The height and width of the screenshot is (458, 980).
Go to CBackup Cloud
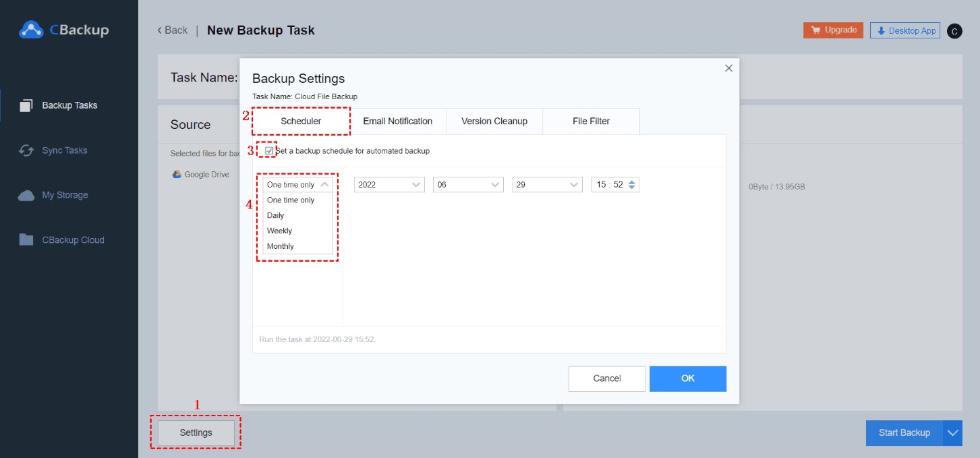click(73, 240)
